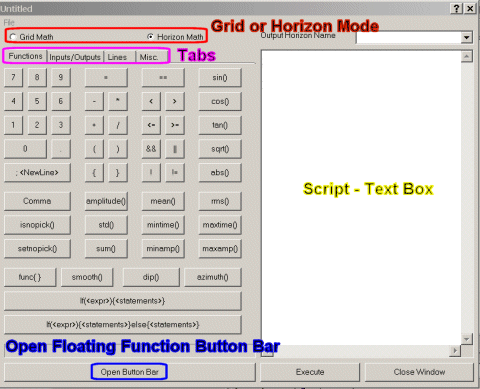Insert the smooth() function
This screenshot has width=480, height=389.
click(87, 277)
